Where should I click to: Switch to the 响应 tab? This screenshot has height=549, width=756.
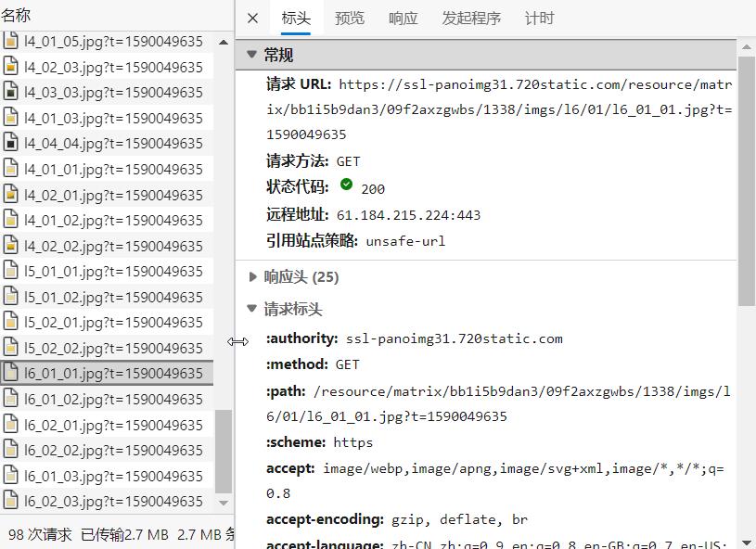click(x=403, y=18)
